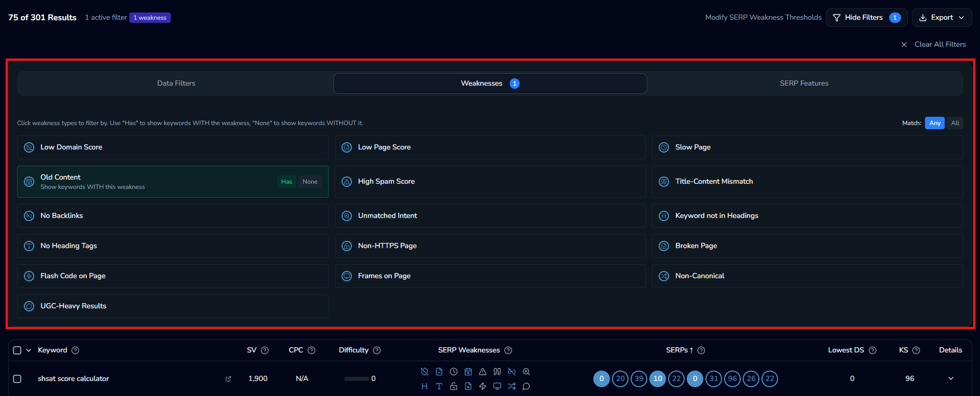Select the No Heading Tags weakness
The width and height of the screenshot is (980, 396).
(x=173, y=246)
